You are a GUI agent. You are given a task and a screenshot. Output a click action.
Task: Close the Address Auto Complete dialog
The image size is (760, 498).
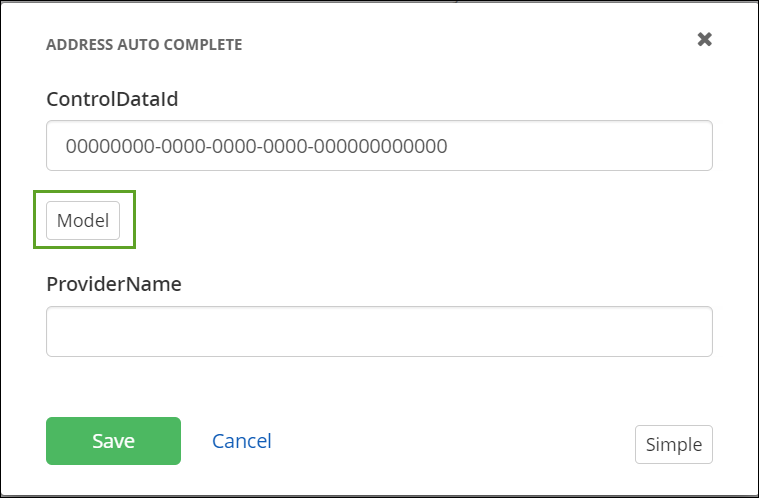click(x=704, y=40)
